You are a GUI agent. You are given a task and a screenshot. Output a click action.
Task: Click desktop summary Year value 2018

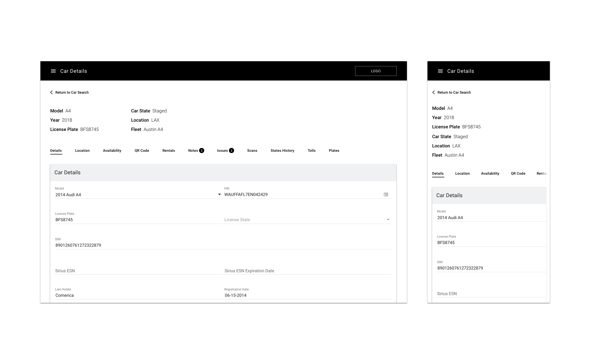tap(67, 120)
